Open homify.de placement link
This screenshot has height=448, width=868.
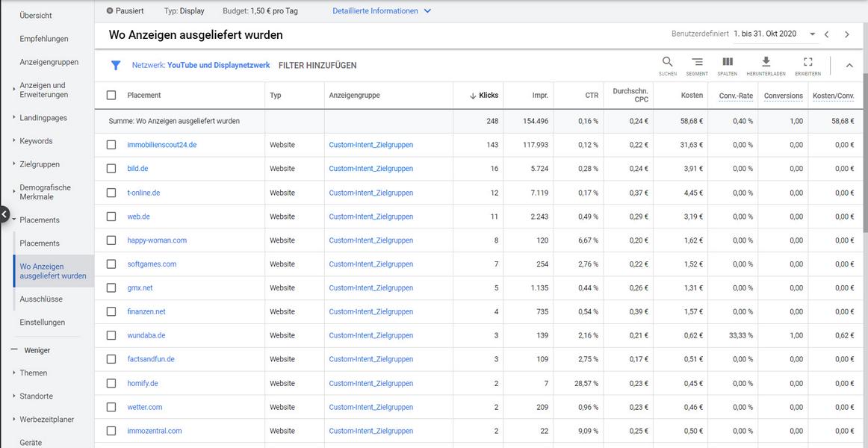coord(143,383)
